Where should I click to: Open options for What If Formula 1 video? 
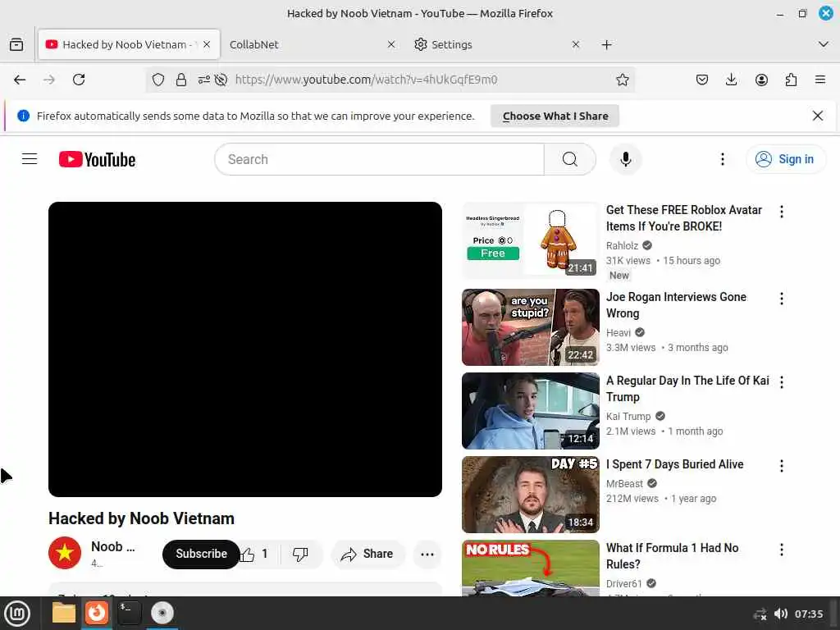[x=782, y=550]
